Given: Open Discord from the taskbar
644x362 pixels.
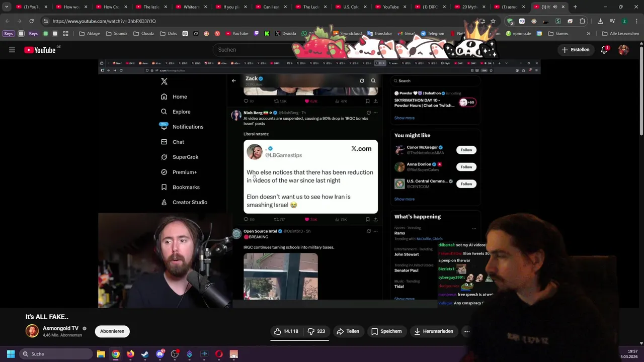Looking at the screenshot, I should pos(160,354).
